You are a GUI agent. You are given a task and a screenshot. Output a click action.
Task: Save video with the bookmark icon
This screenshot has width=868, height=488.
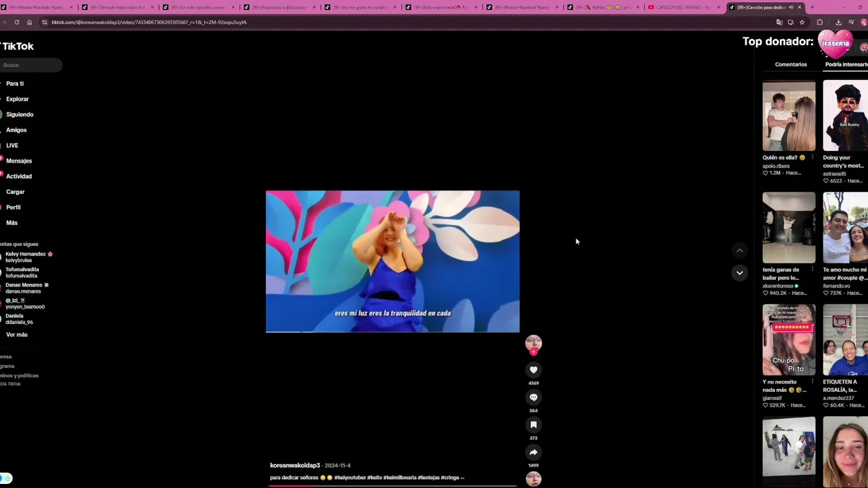click(x=534, y=425)
